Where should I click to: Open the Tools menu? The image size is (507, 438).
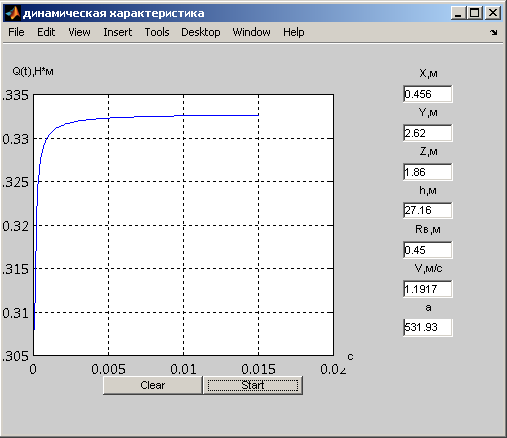[157, 32]
